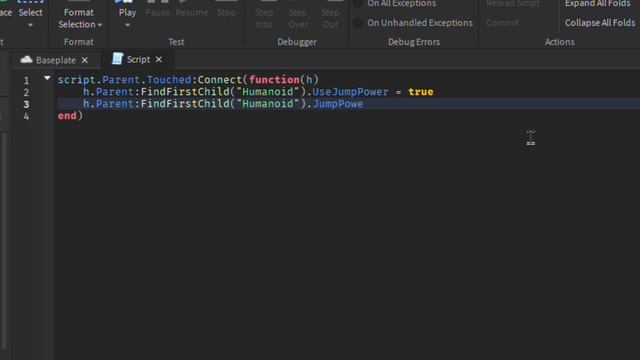Click line number 3 in gutter
This screenshot has width=640, height=360.
[x=26, y=104]
